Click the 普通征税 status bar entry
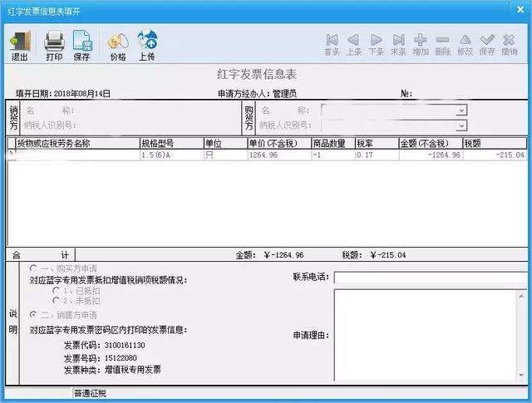The image size is (532, 403). tap(90, 394)
